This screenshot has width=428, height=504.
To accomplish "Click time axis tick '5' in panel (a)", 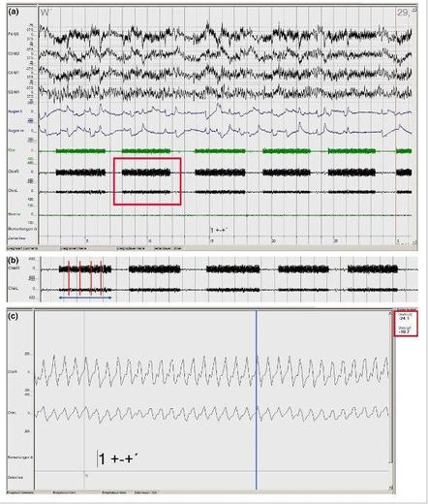I will [x=87, y=240].
